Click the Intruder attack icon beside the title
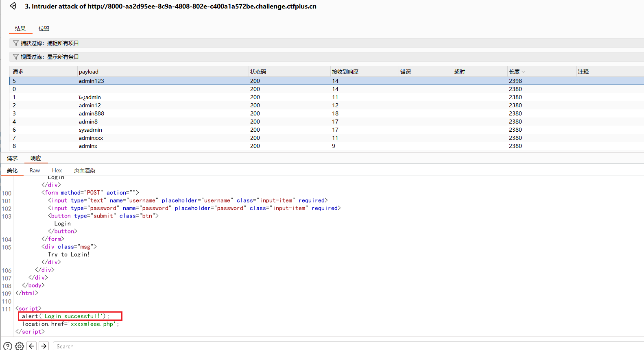The width and height of the screenshot is (644, 350). tap(13, 6)
